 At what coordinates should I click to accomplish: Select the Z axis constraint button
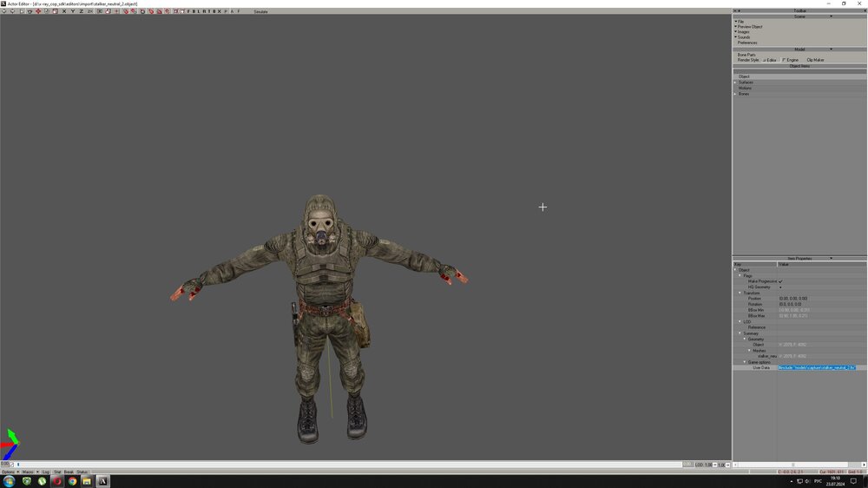tap(81, 11)
